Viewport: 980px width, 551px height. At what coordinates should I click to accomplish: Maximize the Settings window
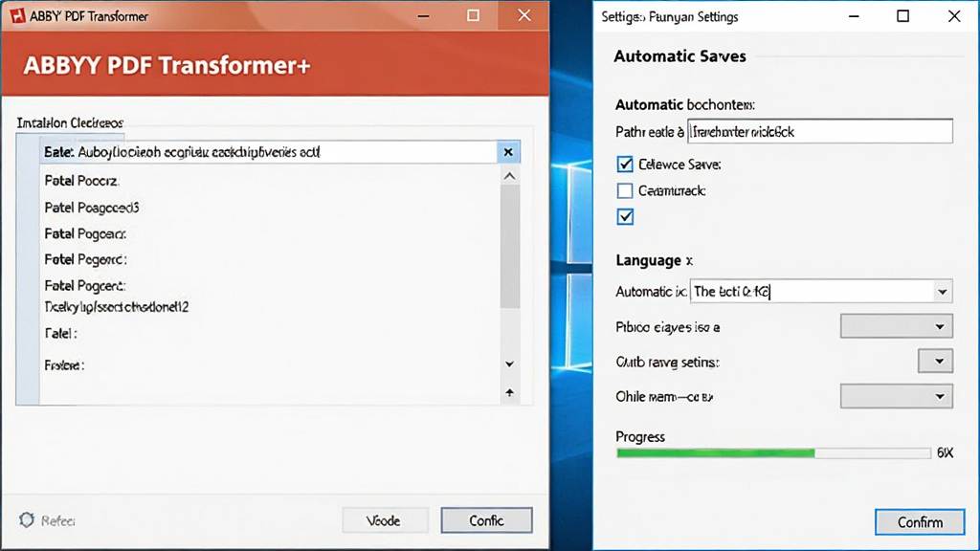point(903,16)
